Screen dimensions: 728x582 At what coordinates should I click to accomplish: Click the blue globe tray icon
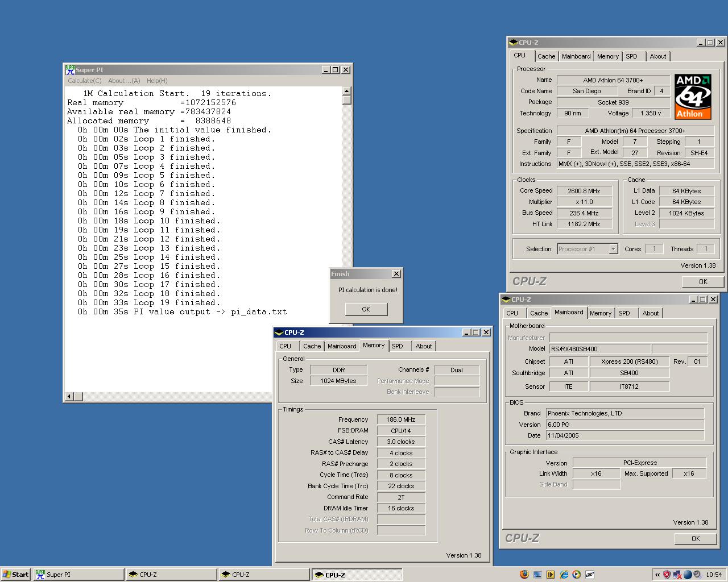click(687, 575)
